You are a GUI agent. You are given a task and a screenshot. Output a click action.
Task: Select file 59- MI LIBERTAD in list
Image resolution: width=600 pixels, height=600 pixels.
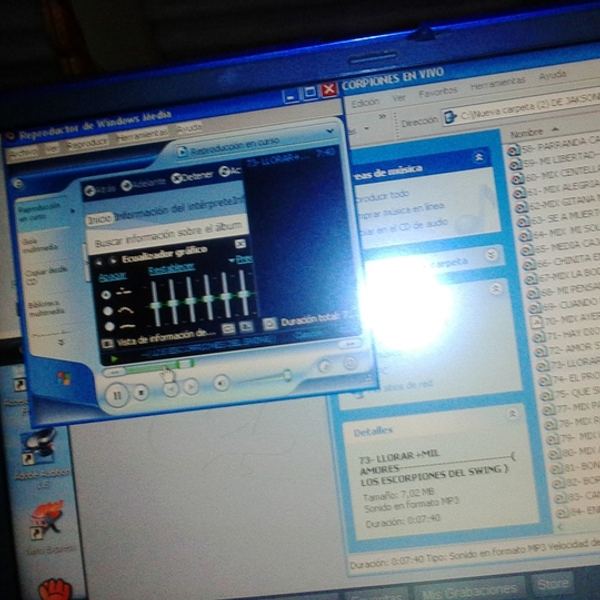(556, 159)
